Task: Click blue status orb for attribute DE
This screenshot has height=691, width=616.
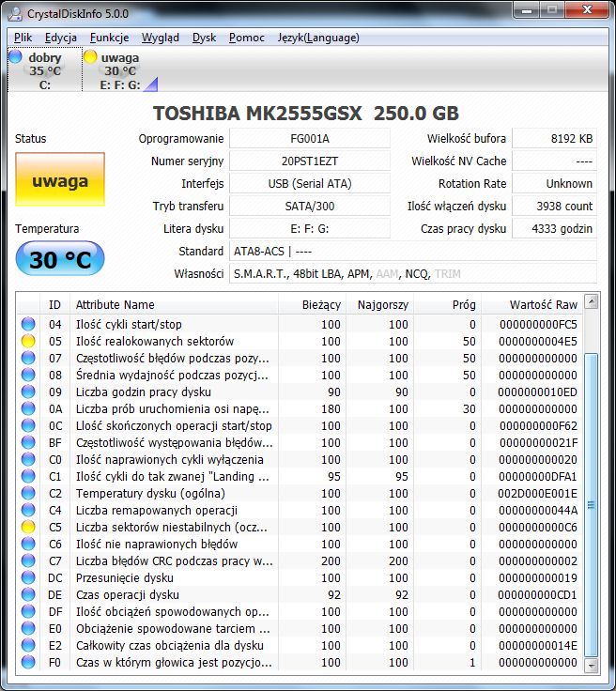Action: click(x=28, y=594)
